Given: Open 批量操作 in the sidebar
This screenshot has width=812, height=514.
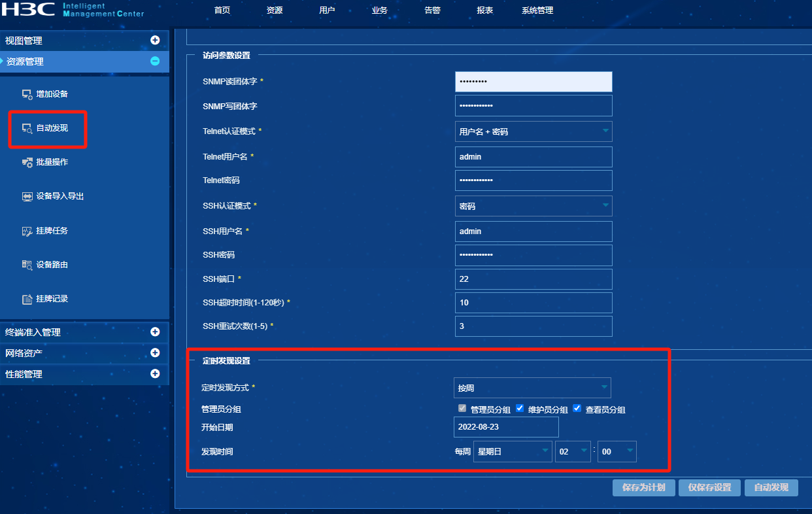Looking at the screenshot, I should click(x=52, y=162).
